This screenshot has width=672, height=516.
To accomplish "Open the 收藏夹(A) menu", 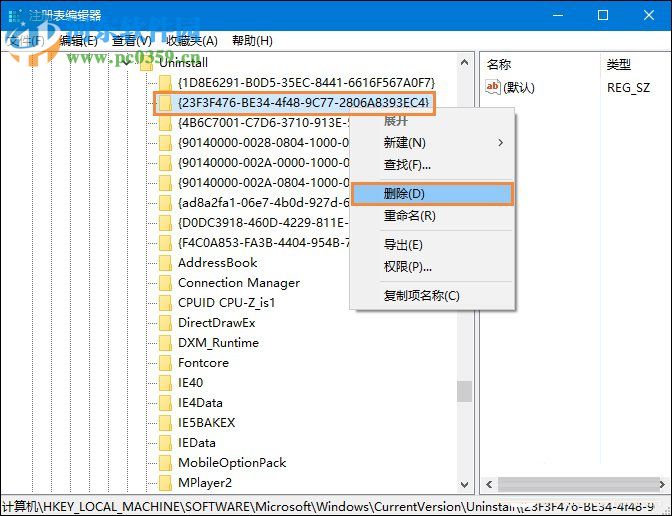I will click(x=192, y=41).
